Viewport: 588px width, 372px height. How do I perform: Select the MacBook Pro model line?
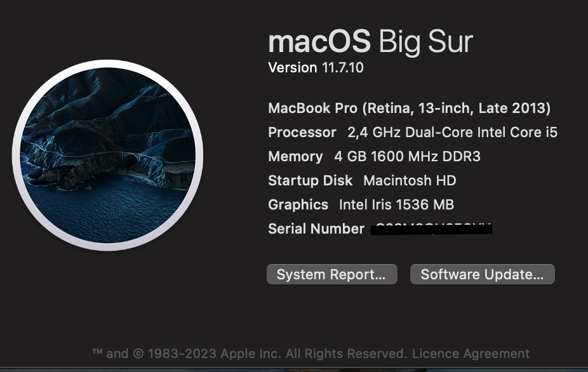point(409,108)
